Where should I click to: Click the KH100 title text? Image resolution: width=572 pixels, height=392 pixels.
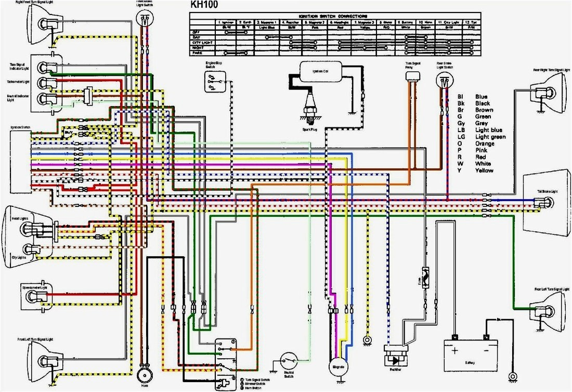[x=204, y=5]
